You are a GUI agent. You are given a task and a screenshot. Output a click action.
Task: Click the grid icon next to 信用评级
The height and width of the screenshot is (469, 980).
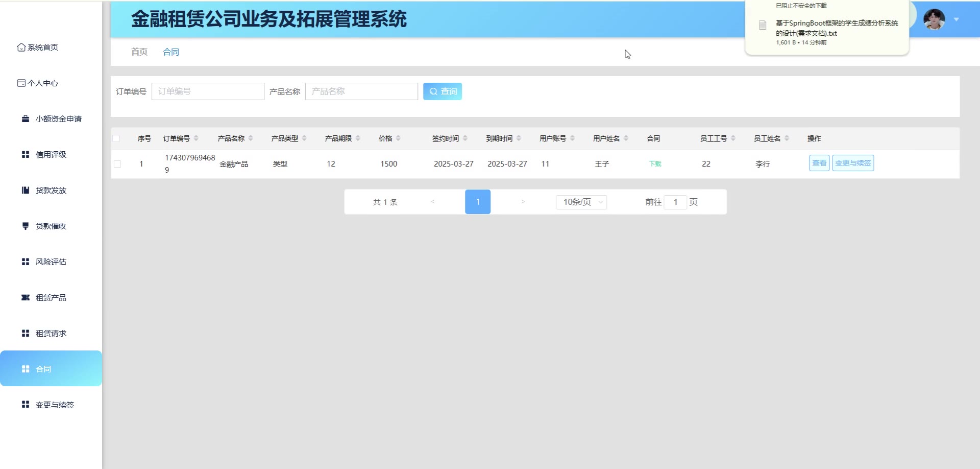click(26, 154)
